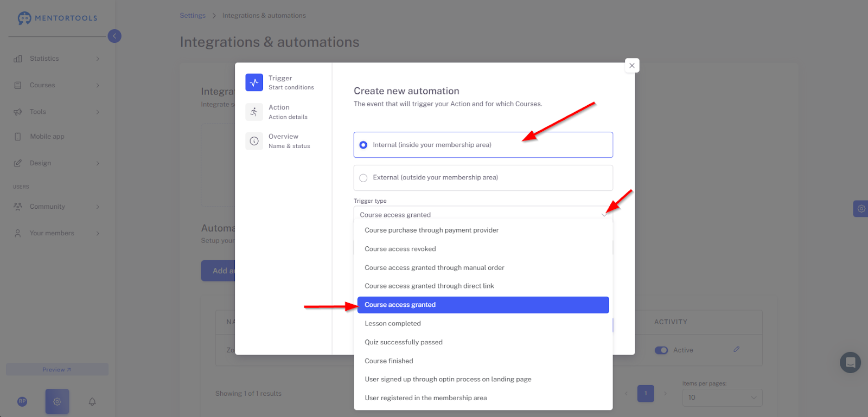Click the Add automation button
The width and height of the screenshot is (868, 417).
pos(218,271)
